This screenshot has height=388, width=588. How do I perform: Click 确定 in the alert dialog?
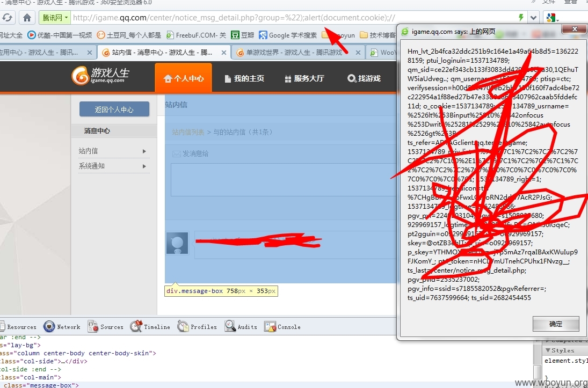(x=556, y=324)
